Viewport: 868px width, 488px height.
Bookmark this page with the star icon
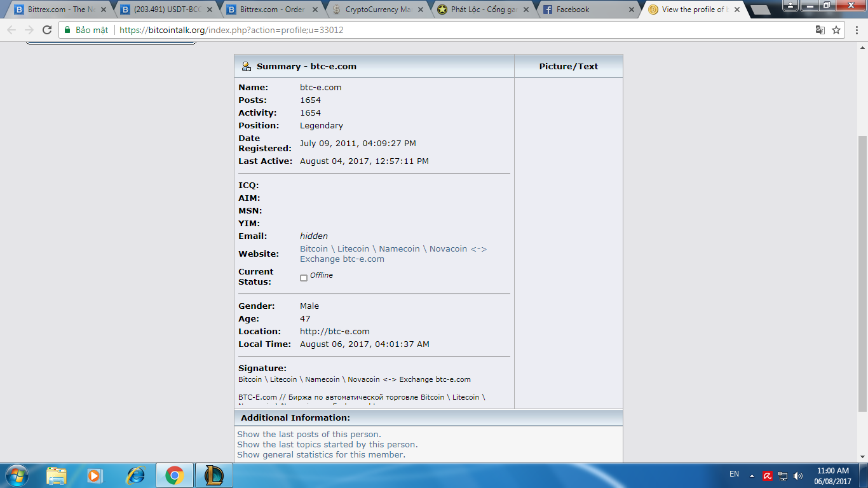coord(836,30)
